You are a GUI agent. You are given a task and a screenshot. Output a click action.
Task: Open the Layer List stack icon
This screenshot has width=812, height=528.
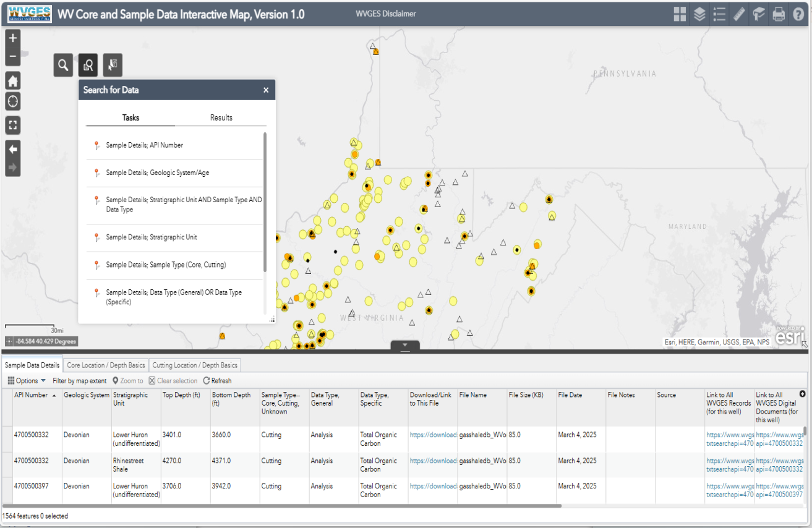699,14
